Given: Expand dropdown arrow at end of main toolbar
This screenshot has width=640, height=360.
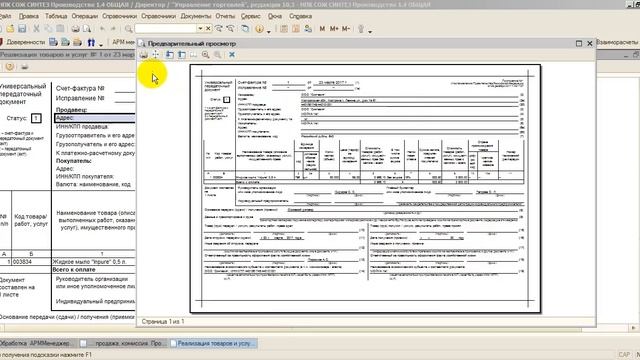Looking at the screenshot, I should tap(370, 31).
